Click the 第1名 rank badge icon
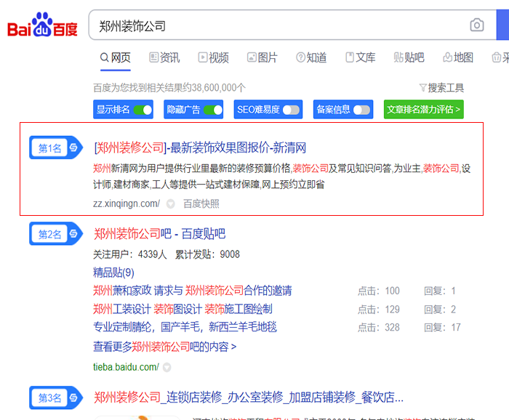The height and width of the screenshot is (420, 509). [56, 148]
